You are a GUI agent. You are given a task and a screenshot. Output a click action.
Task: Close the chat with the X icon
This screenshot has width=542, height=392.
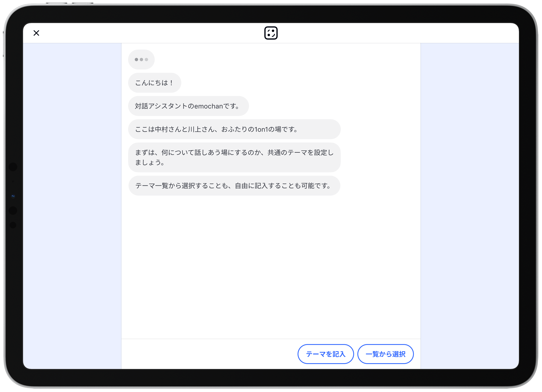36,33
